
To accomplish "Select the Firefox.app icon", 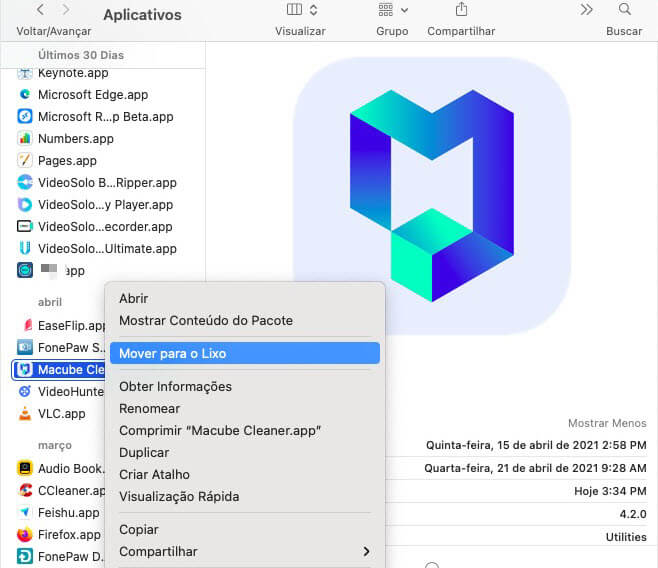I will point(25,534).
